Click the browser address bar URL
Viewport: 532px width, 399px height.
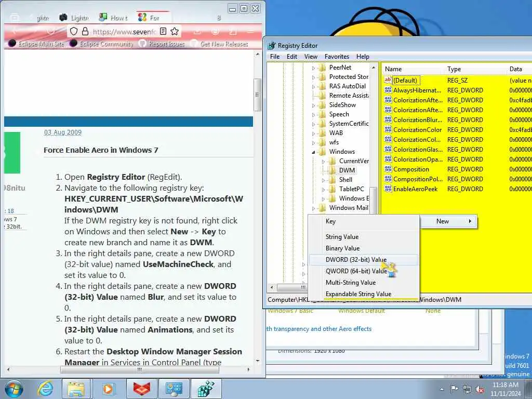[x=124, y=32]
